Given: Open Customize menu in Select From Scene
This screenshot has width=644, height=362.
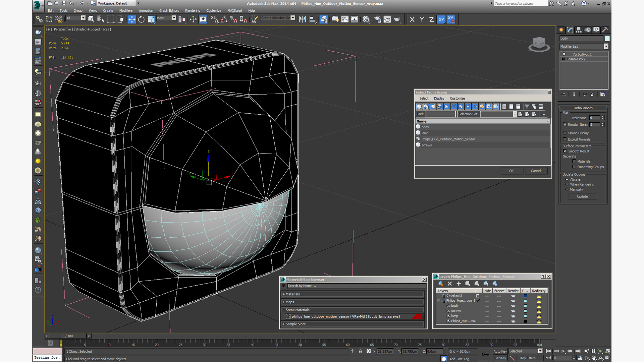Looking at the screenshot, I should (x=457, y=98).
